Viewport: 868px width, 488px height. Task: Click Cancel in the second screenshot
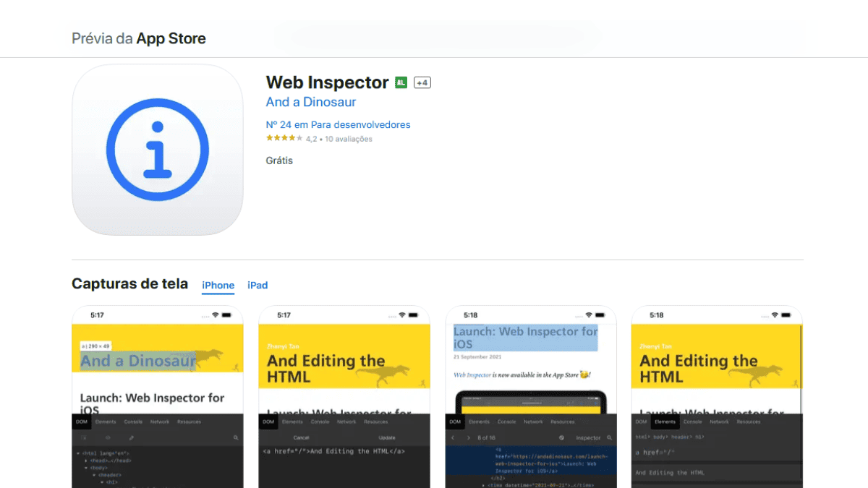[x=301, y=438]
